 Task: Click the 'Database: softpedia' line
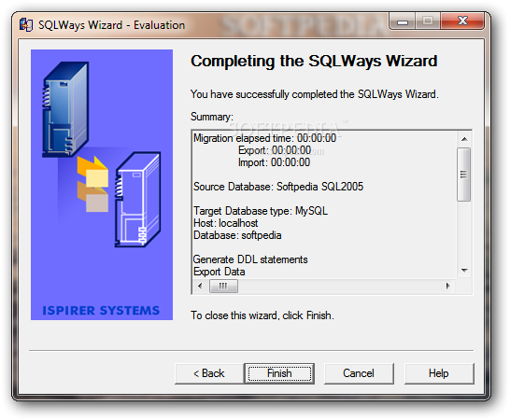pyautogui.click(x=237, y=235)
